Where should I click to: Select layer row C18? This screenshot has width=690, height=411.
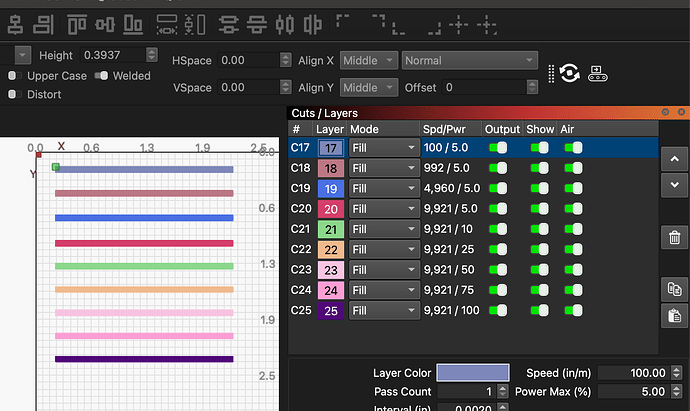[x=473, y=168]
